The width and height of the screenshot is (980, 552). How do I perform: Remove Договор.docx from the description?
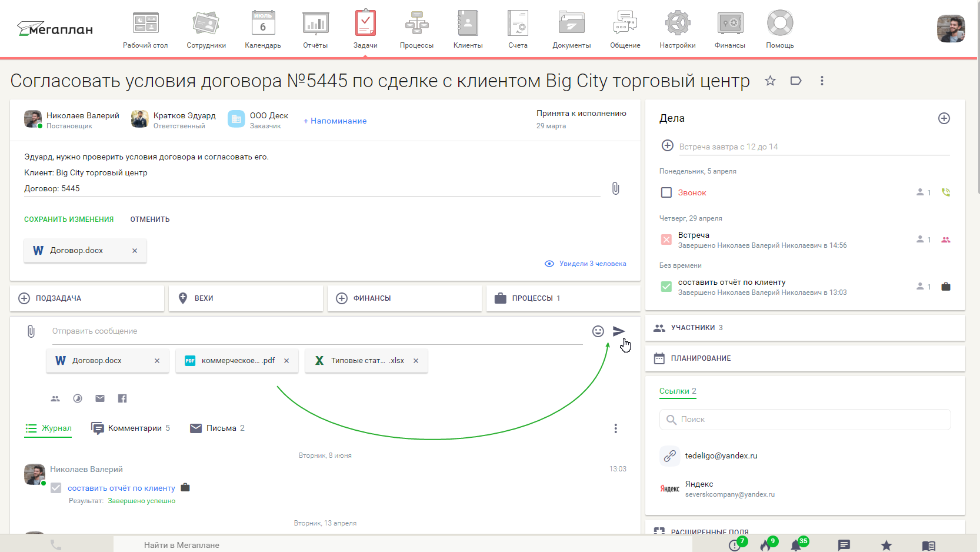pos(135,251)
